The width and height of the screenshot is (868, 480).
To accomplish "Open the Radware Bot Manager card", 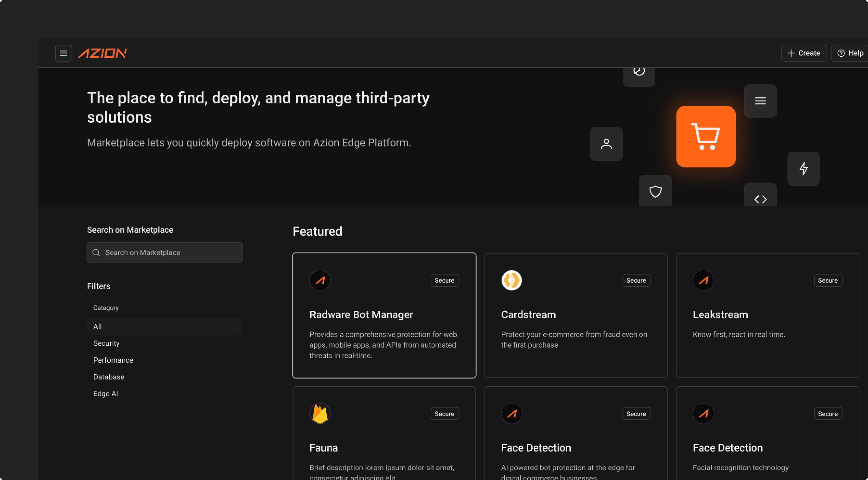I will (384, 315).
